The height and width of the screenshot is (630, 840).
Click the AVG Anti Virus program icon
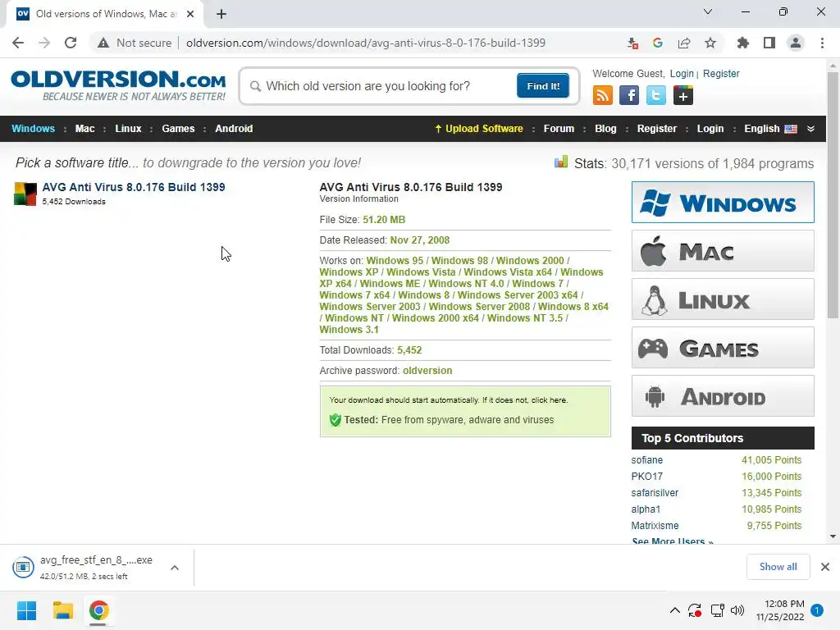25,194
